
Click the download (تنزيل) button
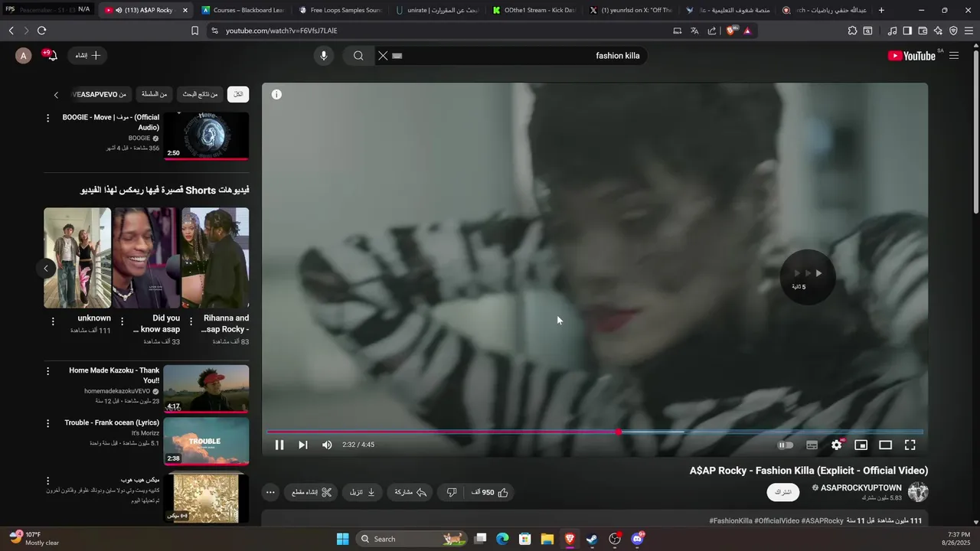[362, 492]
